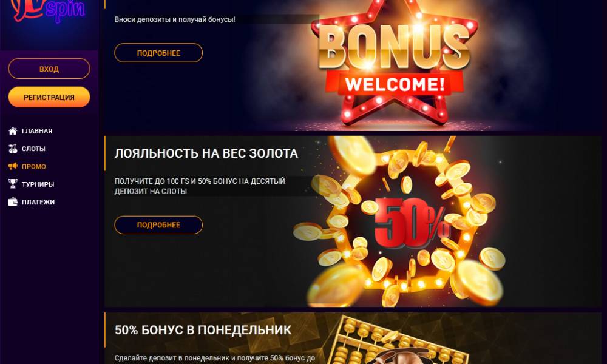Click the trophy icon beside Турниры
The width and height of the screenshot is (607, 364).
tap(13, 184)
